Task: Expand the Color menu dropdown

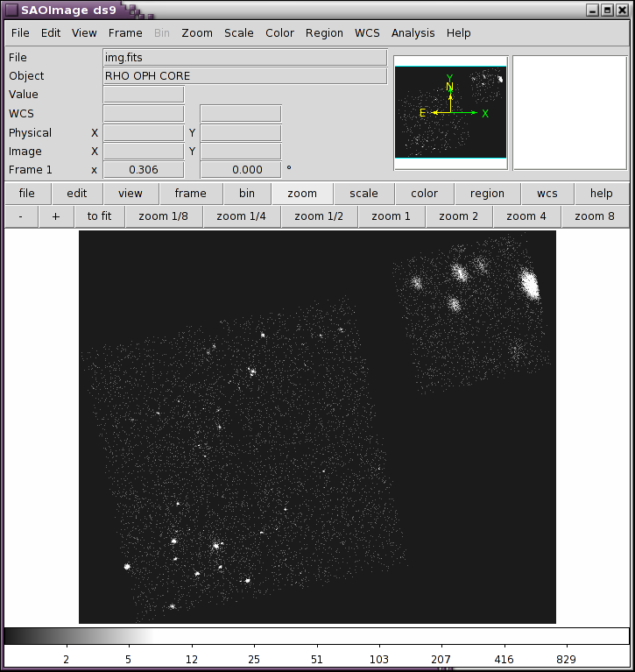Action: [x=279, y=32]
